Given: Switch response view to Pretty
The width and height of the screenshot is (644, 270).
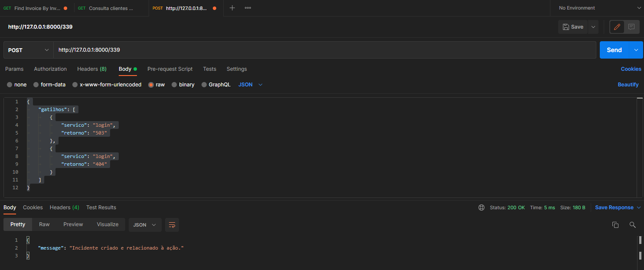Looking at the screenshot, I should coord(18,224).
